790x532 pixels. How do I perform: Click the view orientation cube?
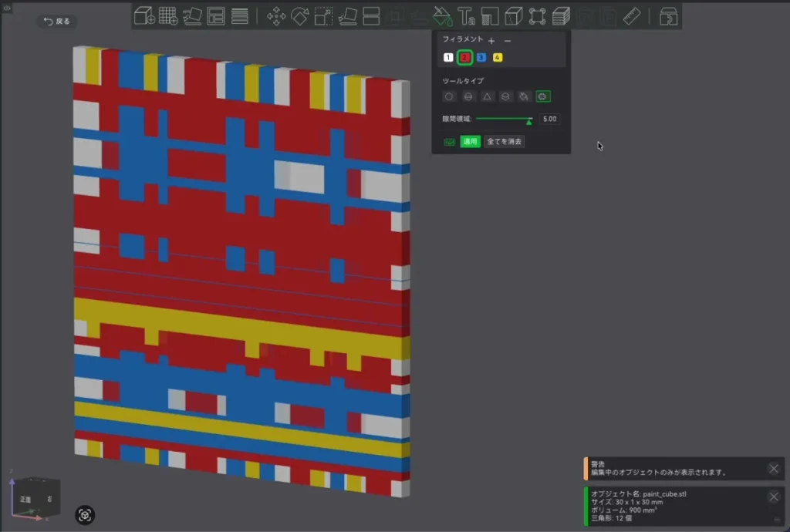pyautogui.click(x=36, y=498)
